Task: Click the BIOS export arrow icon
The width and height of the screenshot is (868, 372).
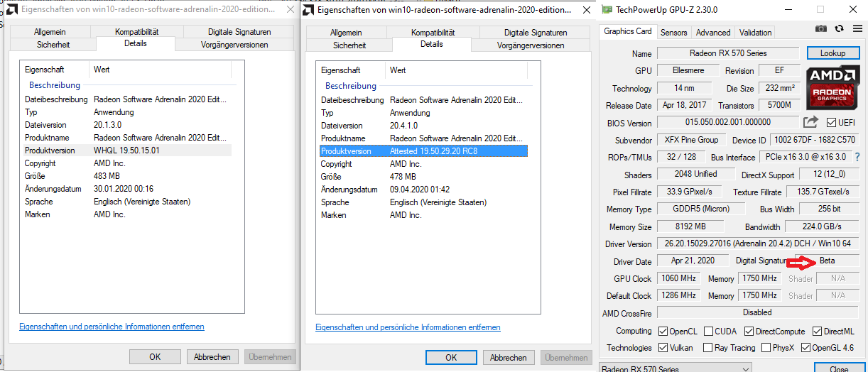Action: pos(810,122)
